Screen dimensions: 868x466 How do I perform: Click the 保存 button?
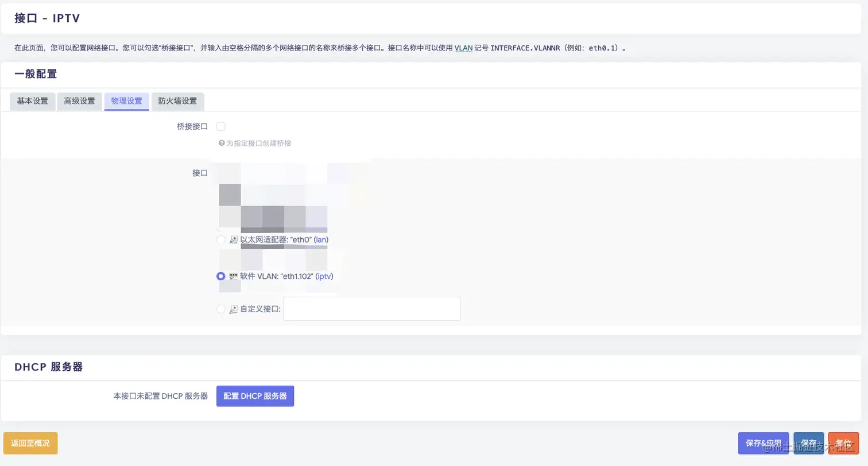(809, 443)
